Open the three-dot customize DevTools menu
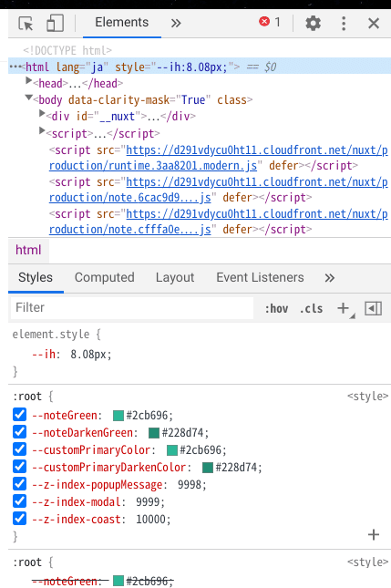 pyautogui.click(x=344, y=24)
